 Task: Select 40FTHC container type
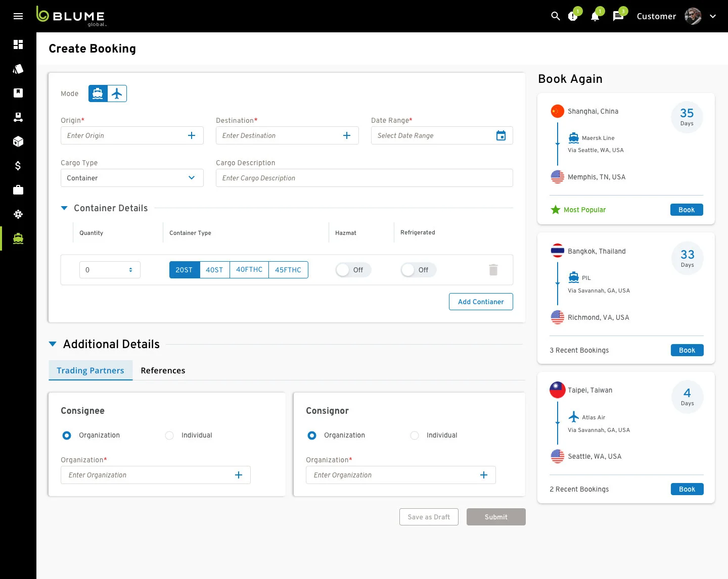pyautogui.click(x=249, y=270)
